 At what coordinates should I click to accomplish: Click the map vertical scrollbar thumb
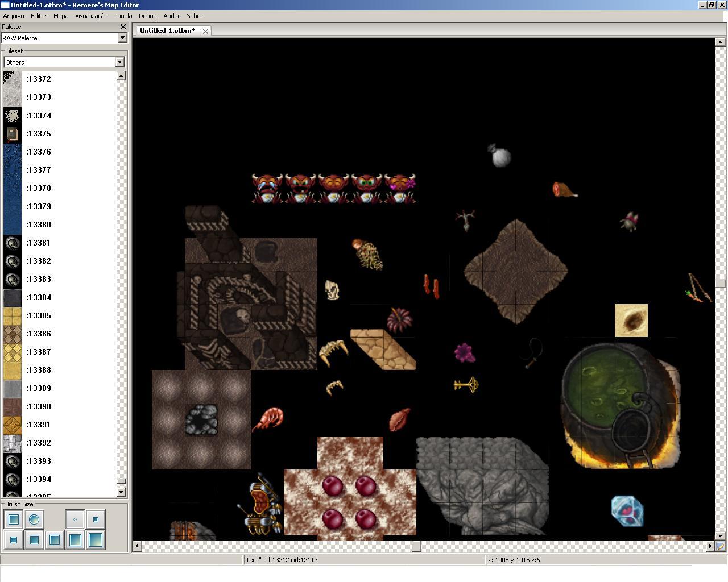click(720, 284)
